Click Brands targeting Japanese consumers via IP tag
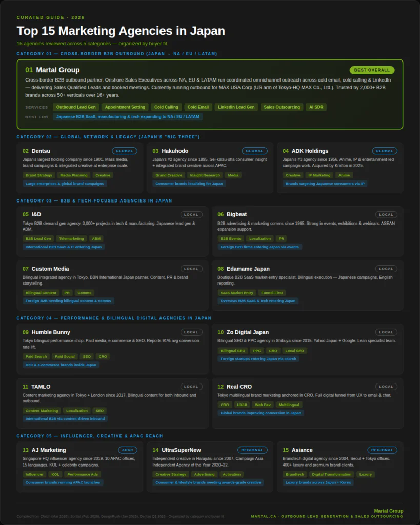420x525 pixels. (325, 184)
